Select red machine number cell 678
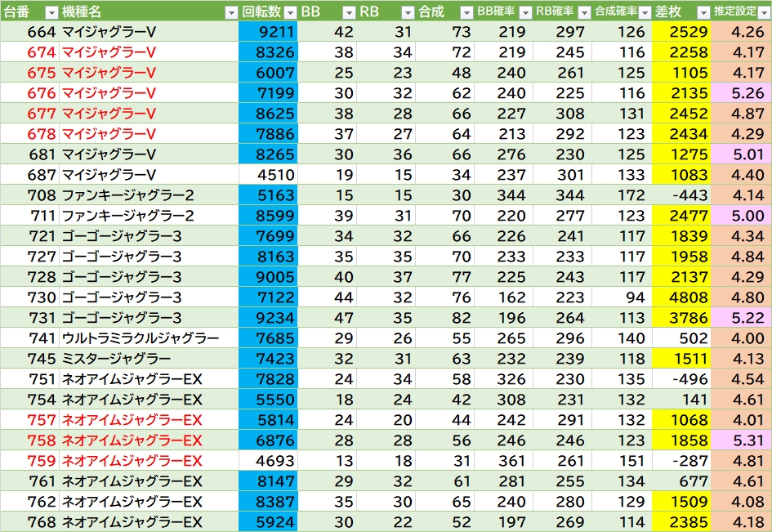 click(x=30, y=134)
